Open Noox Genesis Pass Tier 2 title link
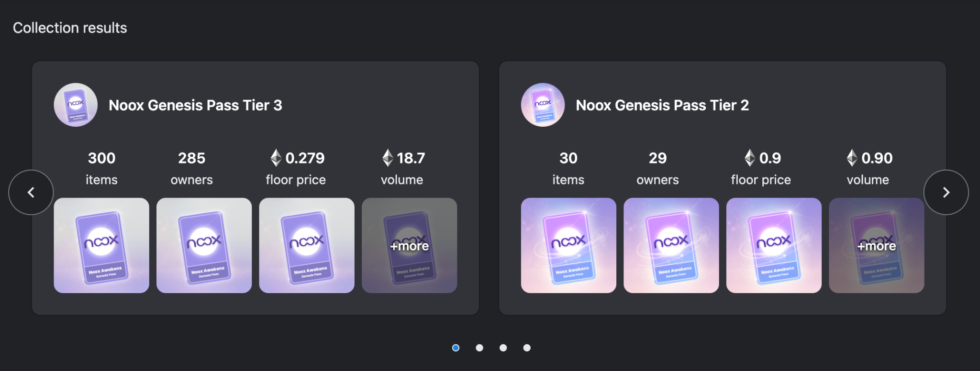Image resolution: width=980 pixels, height=371 pixels. [x=662, y=105]
